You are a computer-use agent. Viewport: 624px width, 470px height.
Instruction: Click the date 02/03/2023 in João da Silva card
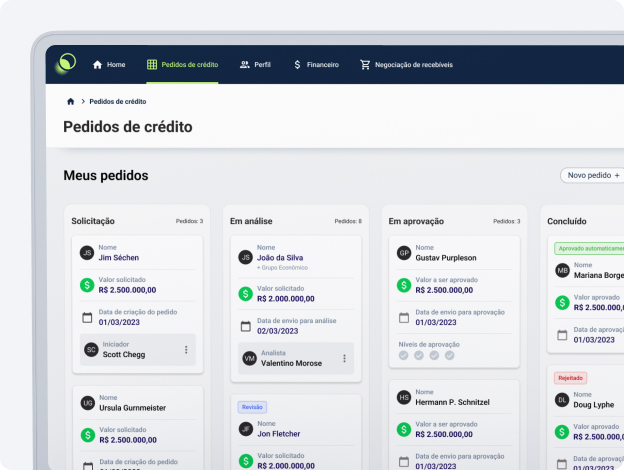pyautogui.click(x=277, y=331)
